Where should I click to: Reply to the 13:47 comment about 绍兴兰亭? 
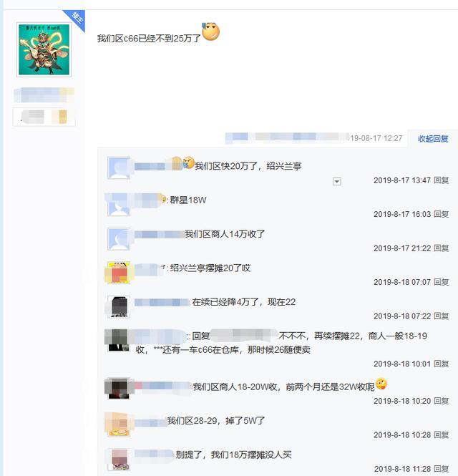(441, 180)
